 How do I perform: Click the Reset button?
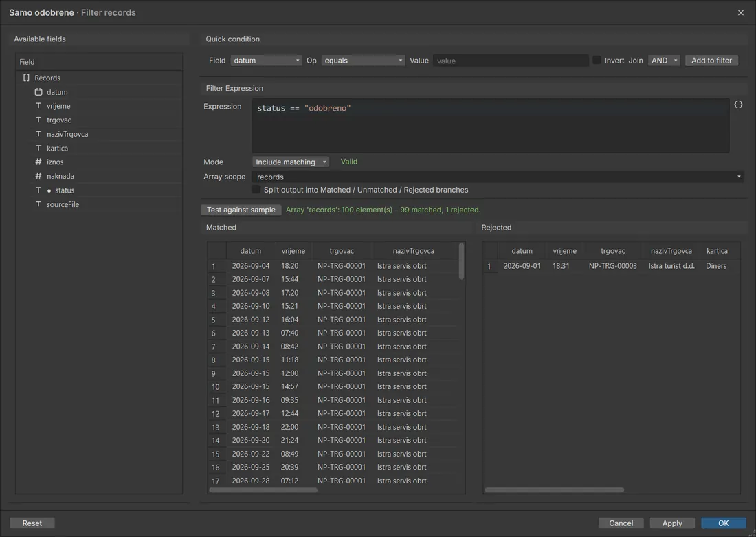point(32,523)
